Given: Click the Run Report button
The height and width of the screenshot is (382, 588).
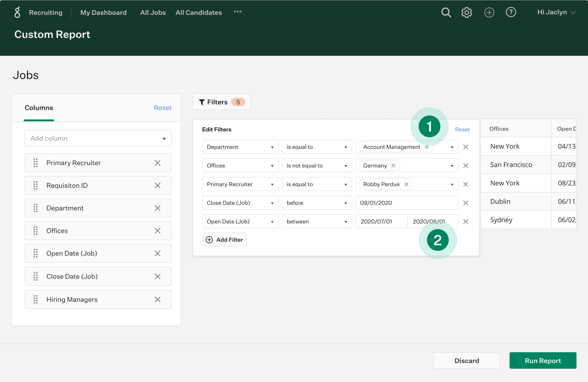Looking at the screenshot, I should click(x=543, y=360).
